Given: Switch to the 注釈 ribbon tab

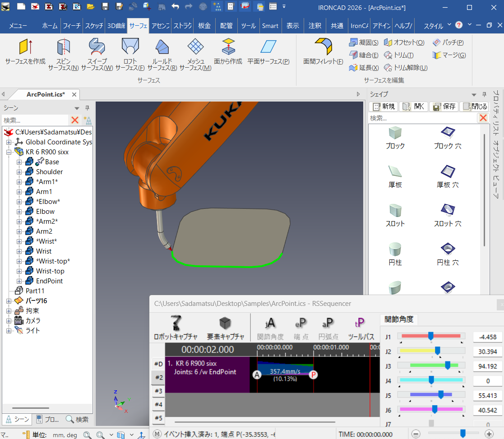Looking at the screenshot, I should coord(315,26).
